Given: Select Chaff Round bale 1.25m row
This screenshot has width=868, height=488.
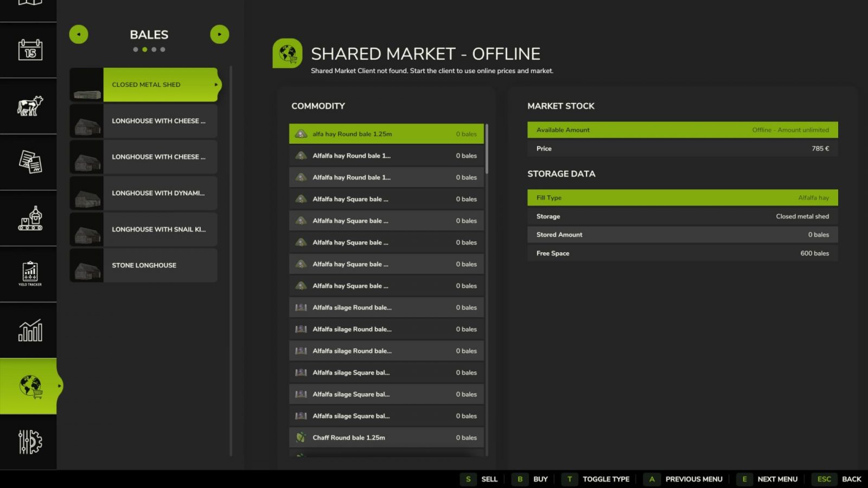Looking at the screenshot, I should coord(386,438).
